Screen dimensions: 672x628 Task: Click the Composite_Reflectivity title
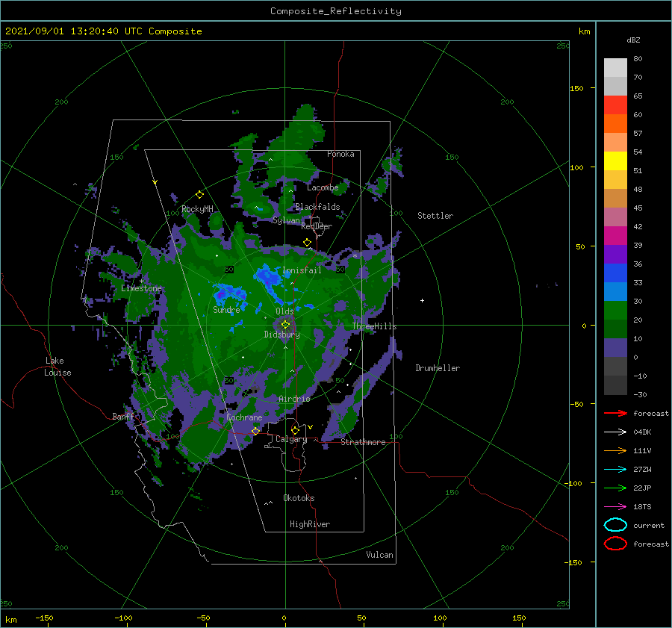pos(336,11)
